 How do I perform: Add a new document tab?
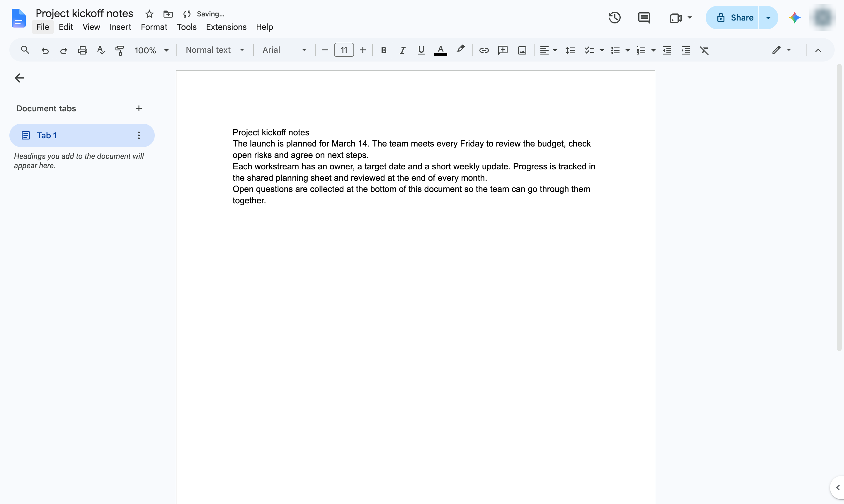click(139, 109)
